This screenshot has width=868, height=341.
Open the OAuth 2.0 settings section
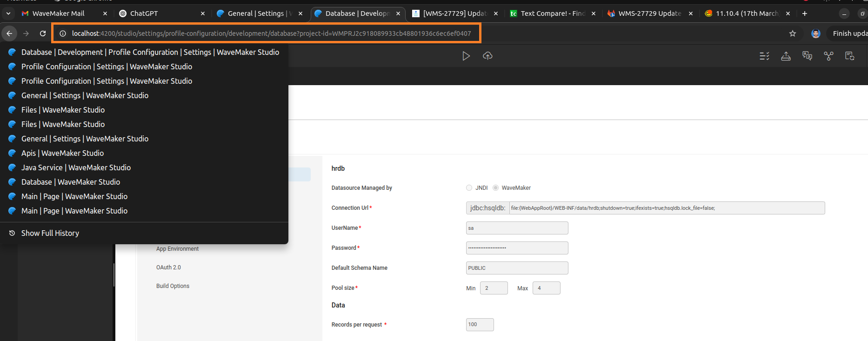click(x=168, y=267)
